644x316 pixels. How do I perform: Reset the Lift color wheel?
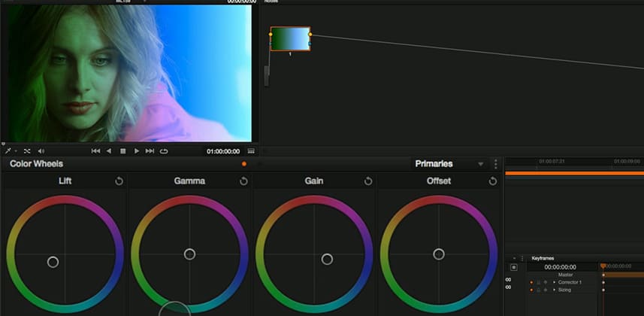tap(119, 181)
